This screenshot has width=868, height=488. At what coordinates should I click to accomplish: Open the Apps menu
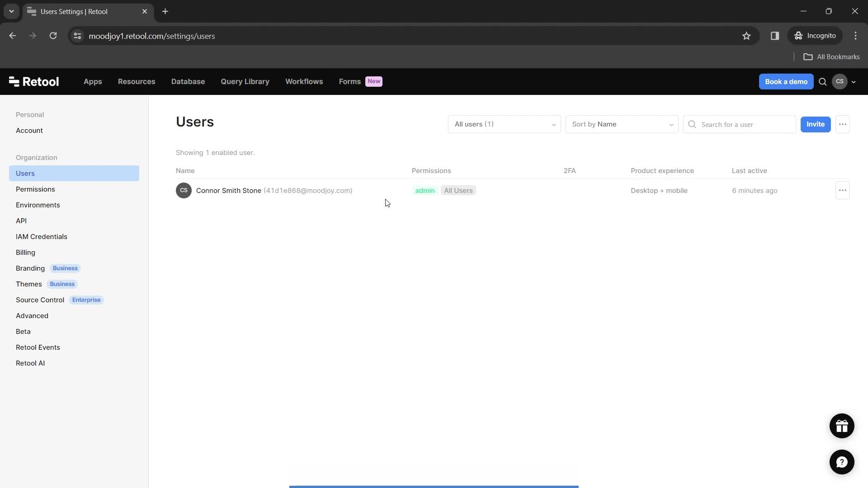(x=93, y=81)
